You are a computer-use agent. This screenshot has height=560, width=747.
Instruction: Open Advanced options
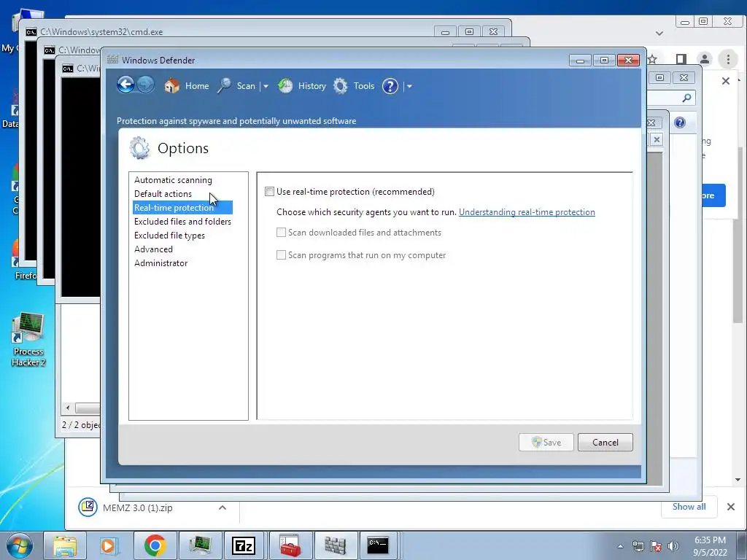point(153,249)
